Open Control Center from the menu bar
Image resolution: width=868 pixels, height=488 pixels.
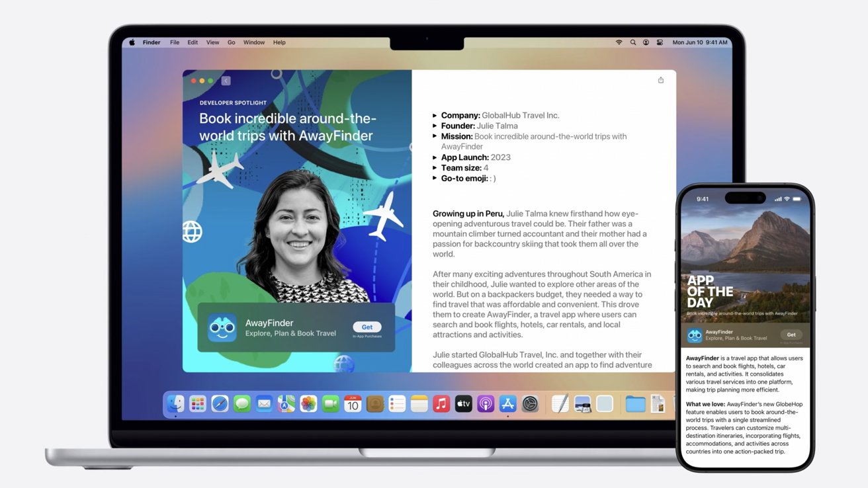coord(660,42)
